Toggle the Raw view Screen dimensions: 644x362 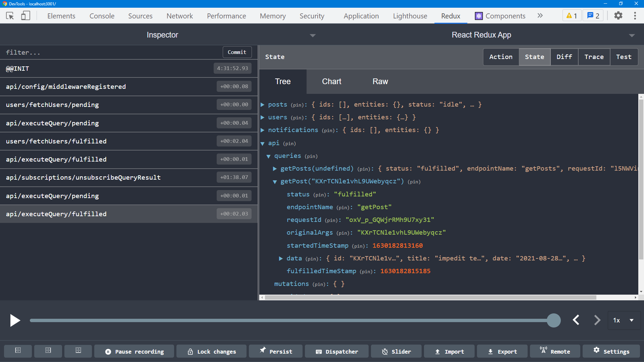click(380, 81)
